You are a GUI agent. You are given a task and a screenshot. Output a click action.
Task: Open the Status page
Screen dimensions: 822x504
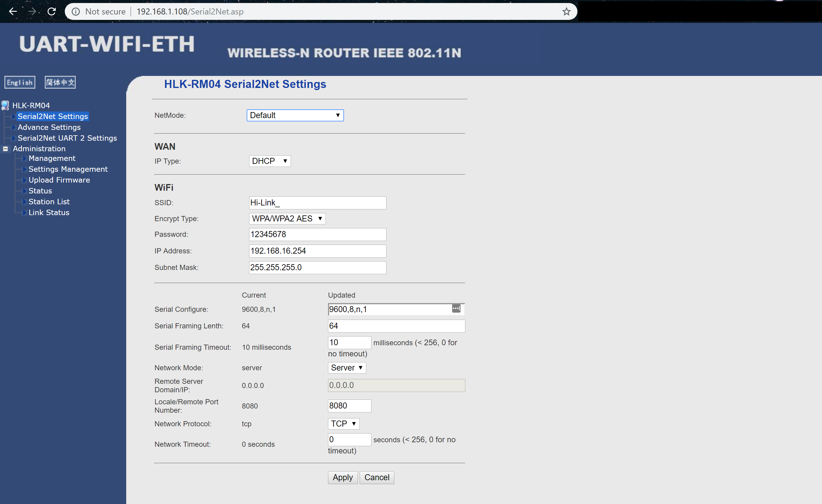tap(40, 191)
